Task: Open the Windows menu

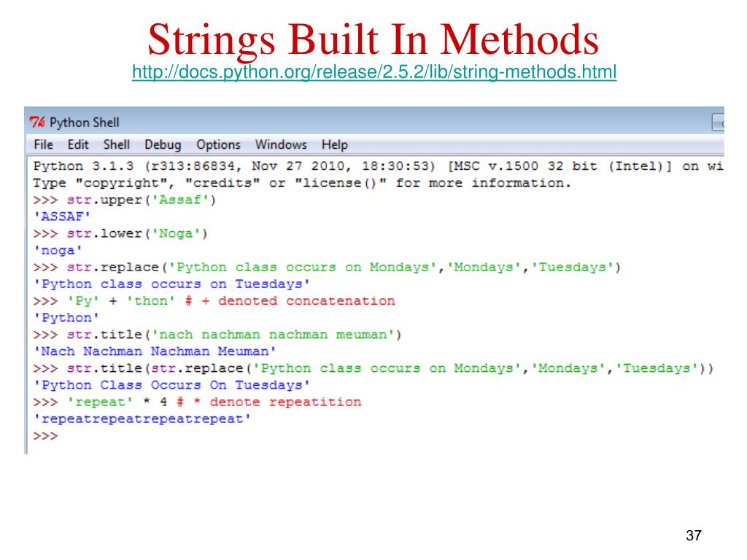Action: tap(281, 145)
